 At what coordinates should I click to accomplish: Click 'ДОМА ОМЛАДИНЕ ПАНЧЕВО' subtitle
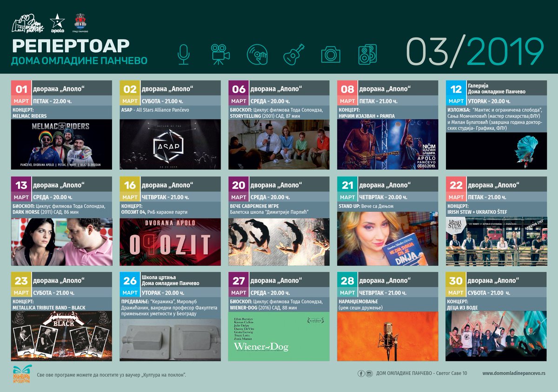[80, 61]
